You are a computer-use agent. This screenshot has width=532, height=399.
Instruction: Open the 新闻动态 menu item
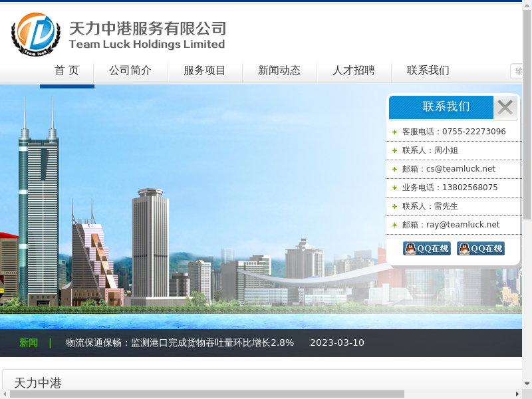pyautogui.click(x=279, y=70)
